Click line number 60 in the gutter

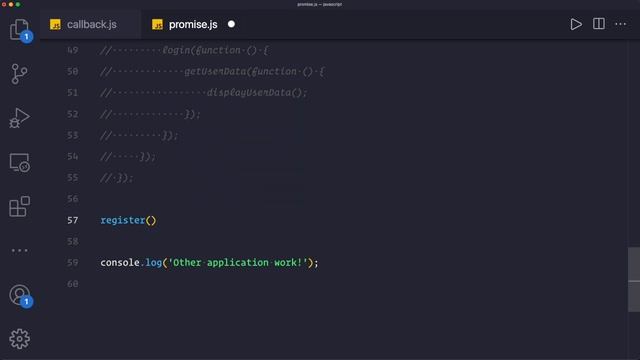click(x=73, y=284)
